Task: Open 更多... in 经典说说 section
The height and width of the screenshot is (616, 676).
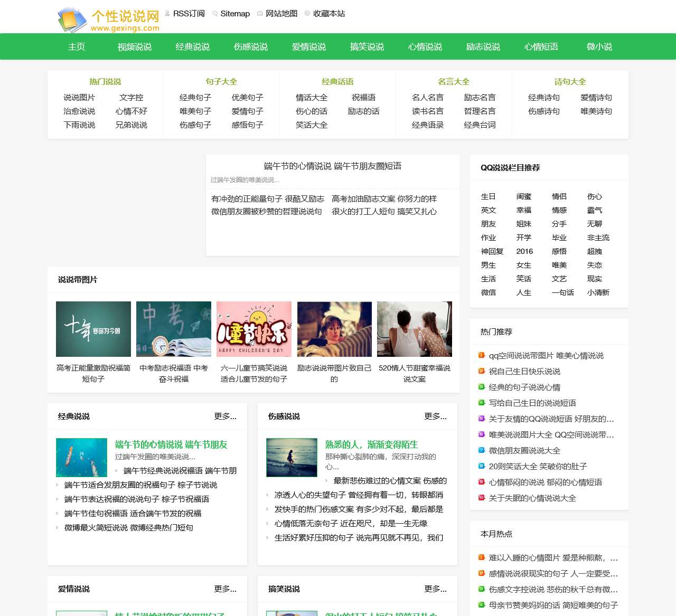Action: click(226, 416)
